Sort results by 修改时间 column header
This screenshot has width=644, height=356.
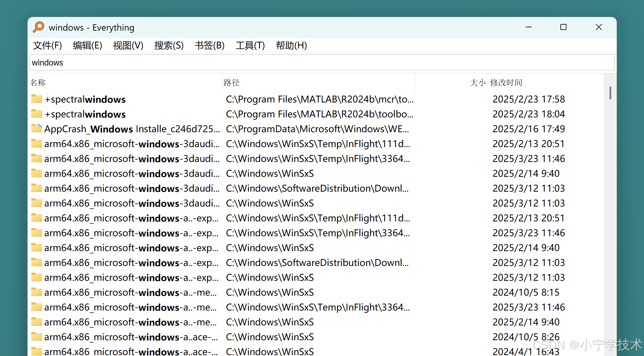(506, 82)
